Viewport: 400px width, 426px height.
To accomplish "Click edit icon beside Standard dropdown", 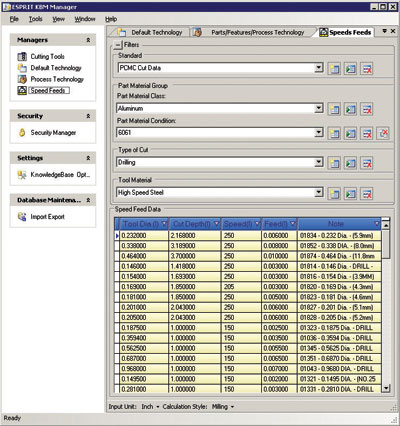I will [350, 69].
